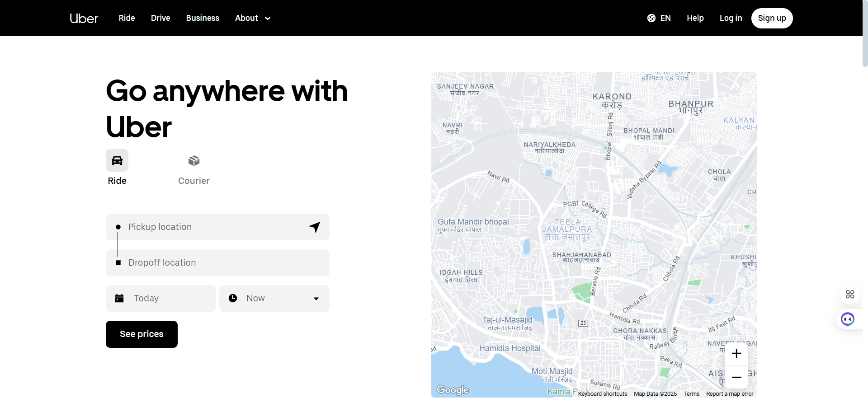
Task: Click the clock icon in the time field
Action: click(x=232, y=298)
